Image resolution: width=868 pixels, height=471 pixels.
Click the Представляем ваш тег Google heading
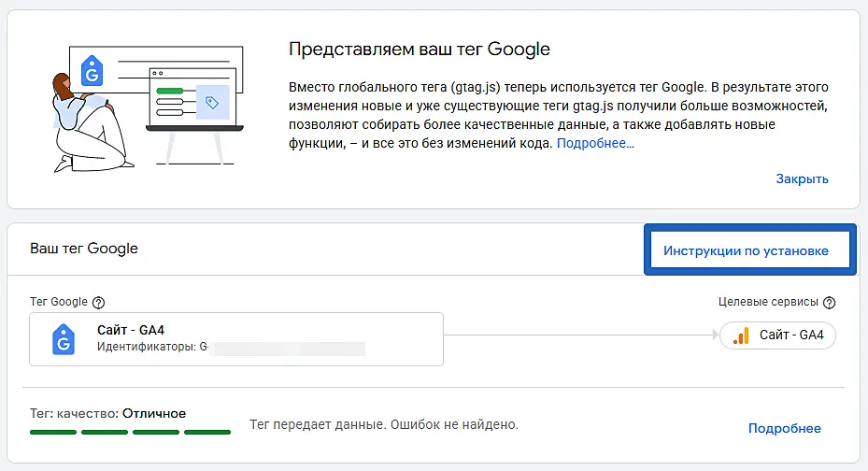[x=420, y=50]
